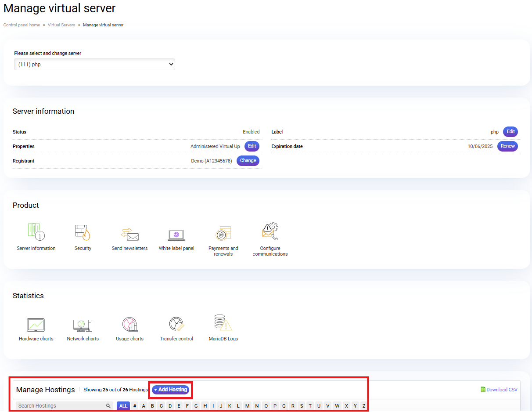The height and width of the screenshot is (412, 532).
Task: Open the White label panel icon
Action: [x=176, y=234]
